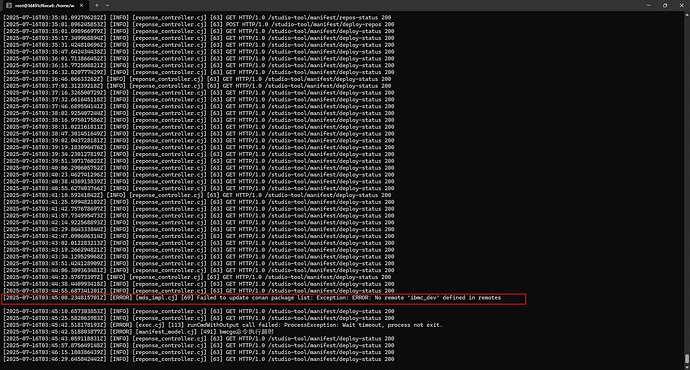Select the root@ terminal tab
This screenshot has height=370, width=690.
click(x=44, y=5)
